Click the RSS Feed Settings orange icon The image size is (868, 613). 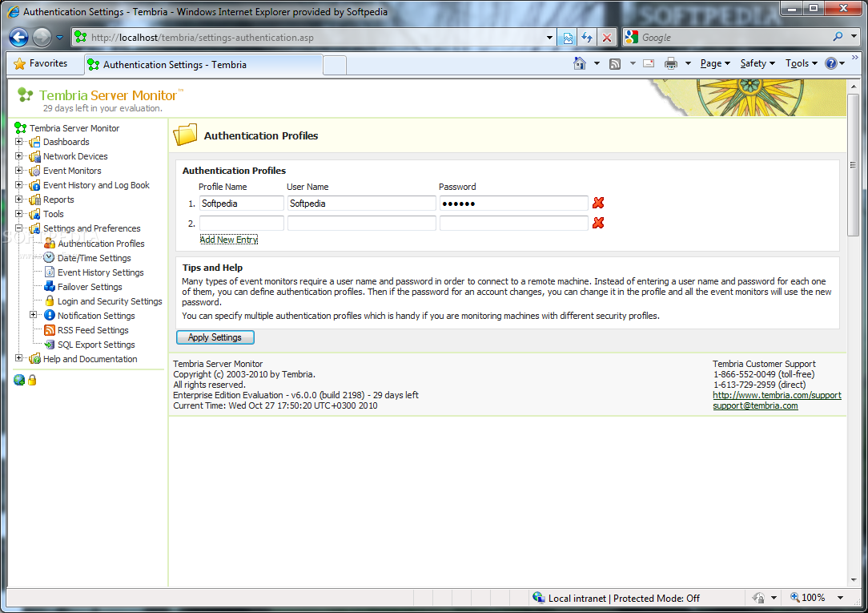(x=50, y=330)
